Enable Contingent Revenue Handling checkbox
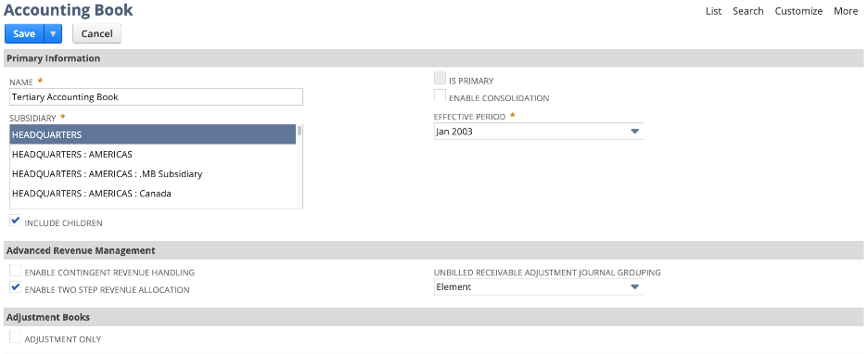This screenshot has height=354, width=868. (x=16, y=271)
